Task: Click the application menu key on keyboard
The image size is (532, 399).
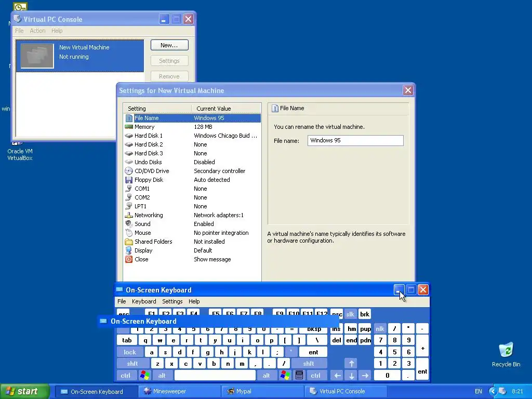Action: (299, 375)
